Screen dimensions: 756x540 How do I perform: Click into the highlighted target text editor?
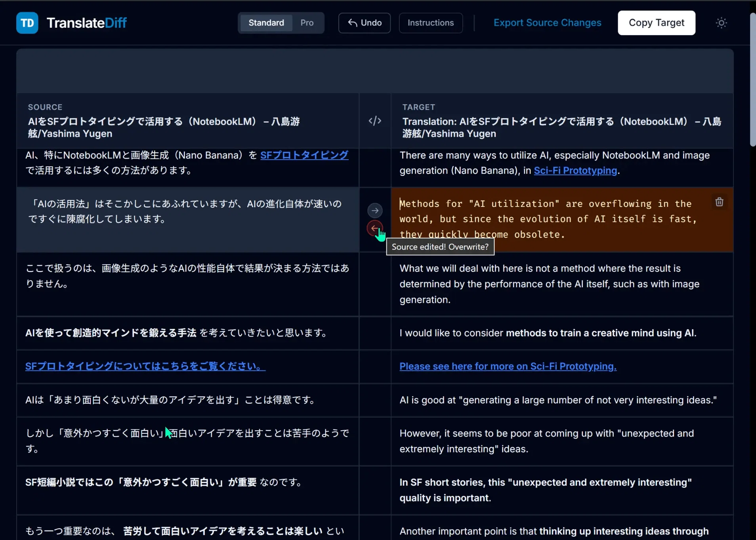(551, 219)
